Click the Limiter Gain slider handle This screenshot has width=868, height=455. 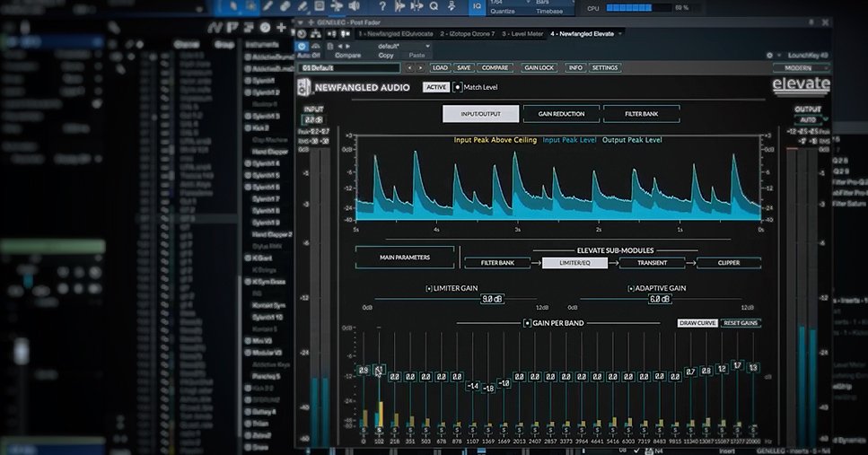click(491, 299)
